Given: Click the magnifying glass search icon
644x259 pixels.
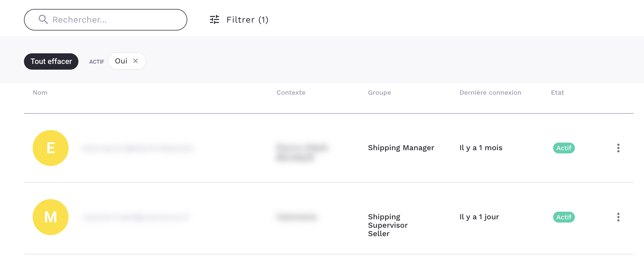Looking at the screenshot, I should click(x=43, y=20).
